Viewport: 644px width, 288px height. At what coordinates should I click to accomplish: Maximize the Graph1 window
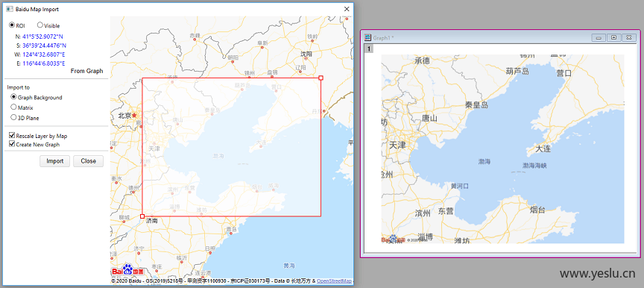point(614,37)
